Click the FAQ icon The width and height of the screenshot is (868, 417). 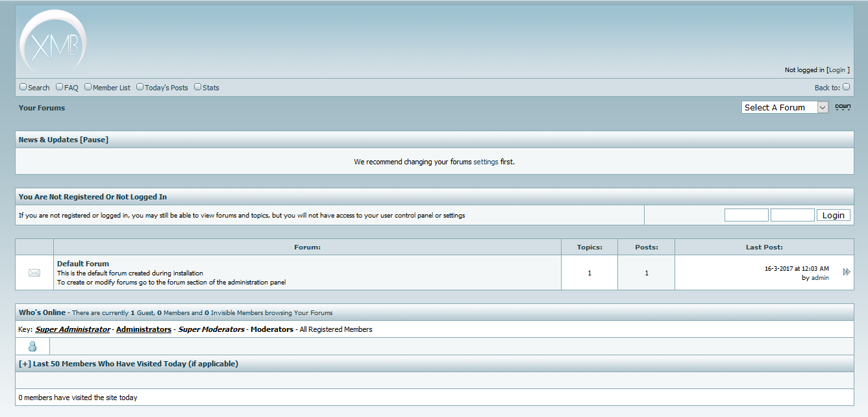(x=59, y=86)
